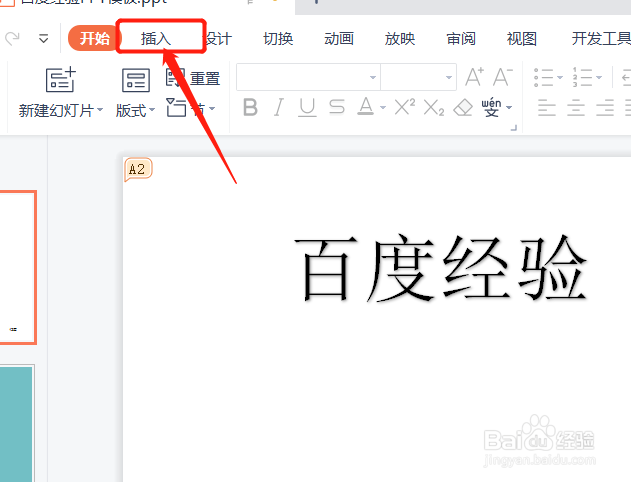The width and height of the screenshot is (631, 482).
Task: Click the bullet list icon
Action: [x=543, y=77]
